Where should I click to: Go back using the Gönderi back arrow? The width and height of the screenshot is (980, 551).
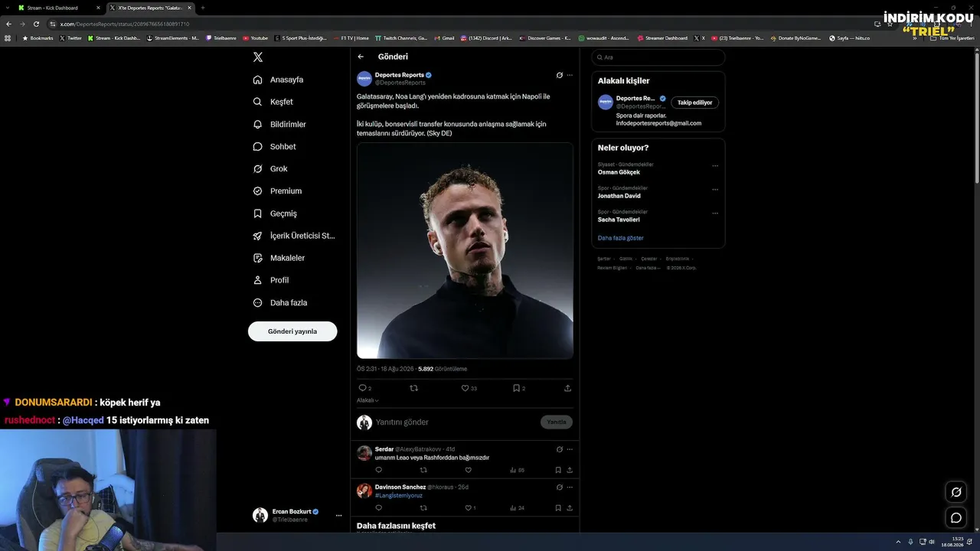click(x=361, y=57)
